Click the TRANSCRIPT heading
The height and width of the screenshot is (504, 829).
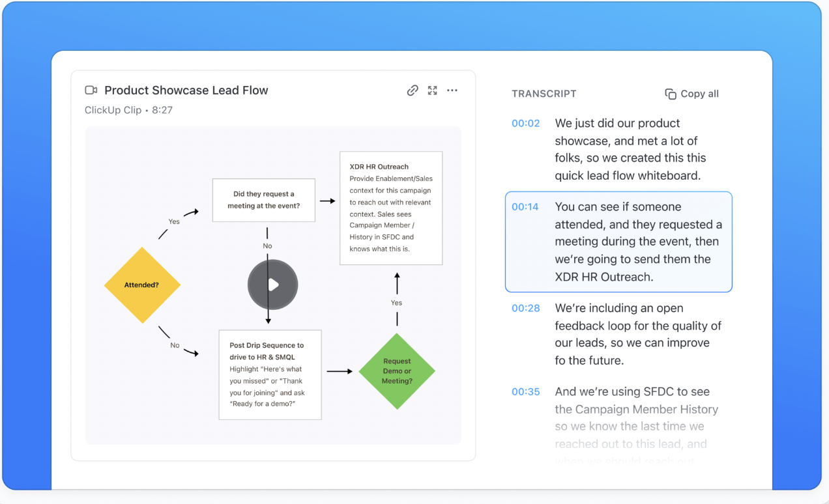(544, 94)
